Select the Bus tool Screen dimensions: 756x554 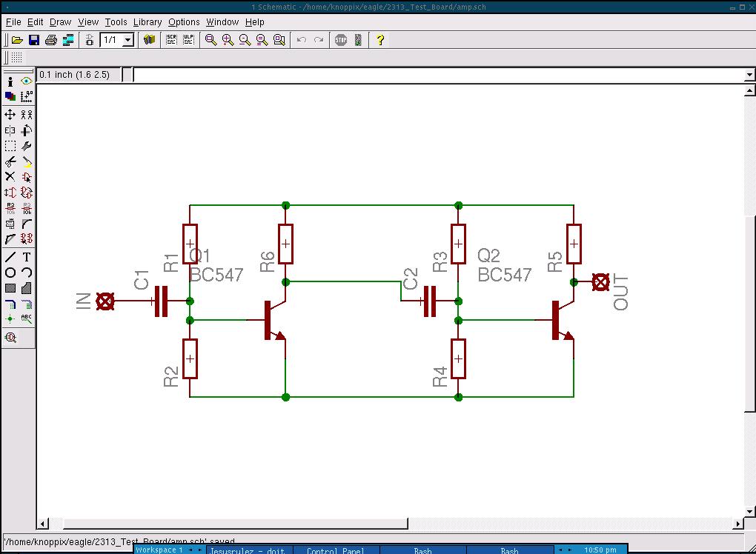(x=10, y=304)
